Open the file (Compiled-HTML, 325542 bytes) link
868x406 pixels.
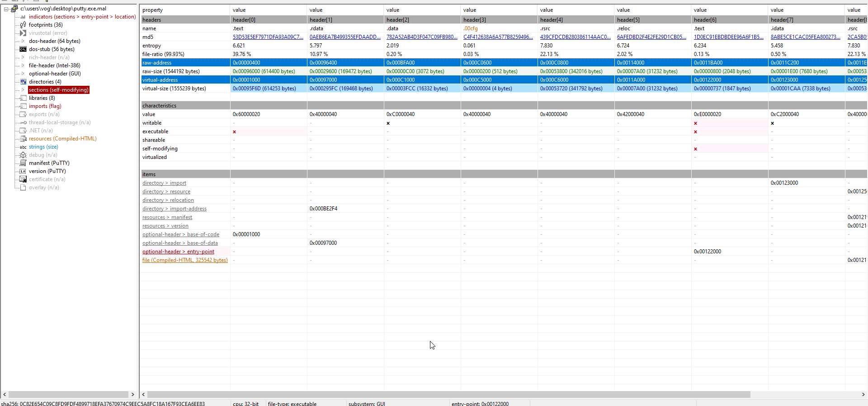pyautogui.click(x=185, y=260)
